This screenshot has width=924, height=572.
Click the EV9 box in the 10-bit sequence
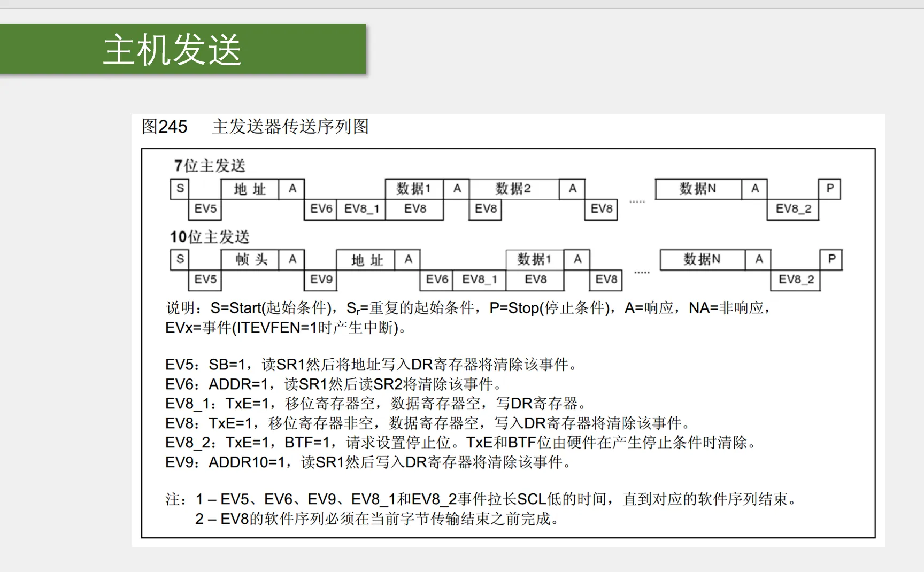click(321, 280)
